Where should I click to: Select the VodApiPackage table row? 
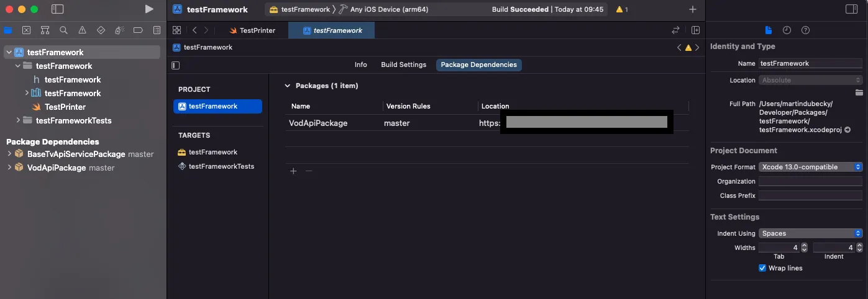point(487,123)
